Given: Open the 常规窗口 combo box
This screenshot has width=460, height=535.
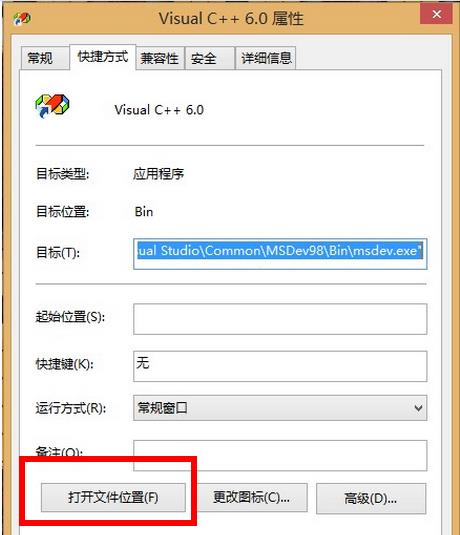Looking at the screenshot, I should (x=280, y=408).
